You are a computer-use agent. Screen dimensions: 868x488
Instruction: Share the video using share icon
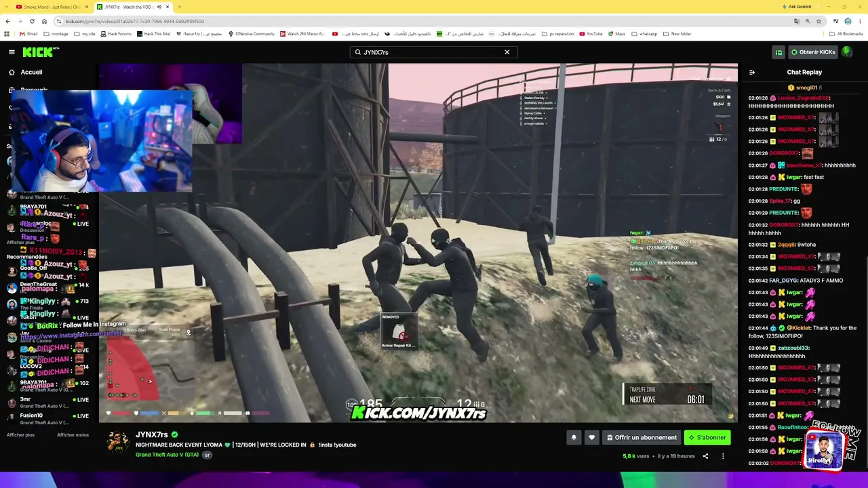coord(705,456)
